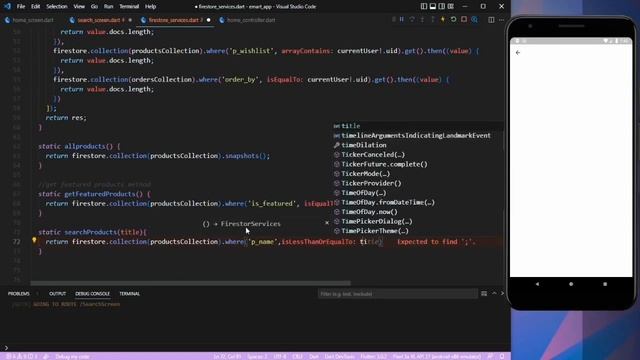The height and width of the screenshot is (360, 640).
Task: Select TimeOfDay(…) suggestion
Action: coord(418,193)
